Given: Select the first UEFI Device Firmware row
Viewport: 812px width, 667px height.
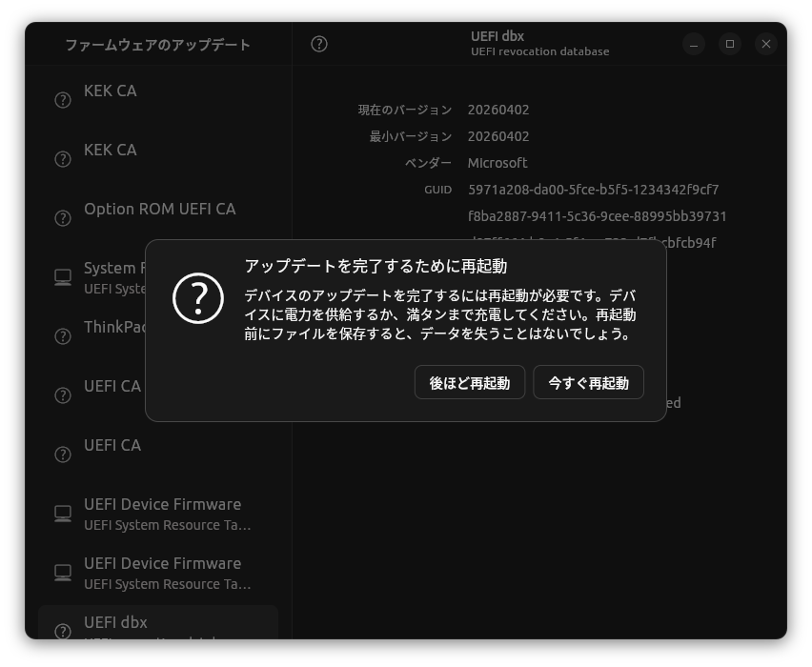Looking at the screenshot, I should (158, 513).
